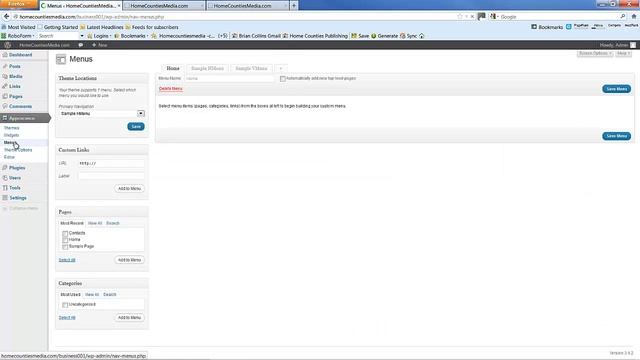The image size is (640, 360).
Task: Click the stop loading X icon
Action: (472, 17)
